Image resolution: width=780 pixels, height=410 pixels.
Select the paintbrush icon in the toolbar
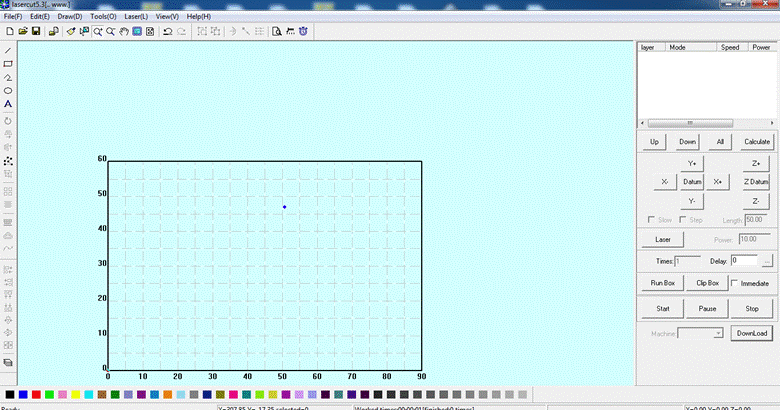tap(71, 31)
